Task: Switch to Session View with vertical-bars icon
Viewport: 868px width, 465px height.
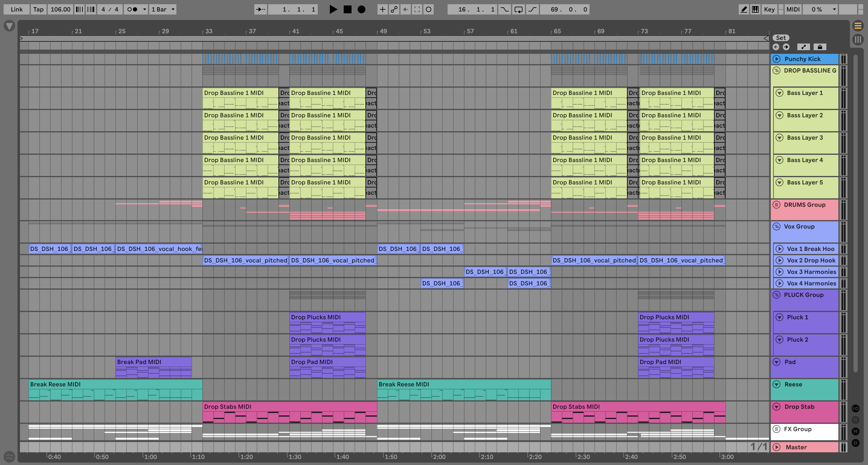Action: coord(858,39)
